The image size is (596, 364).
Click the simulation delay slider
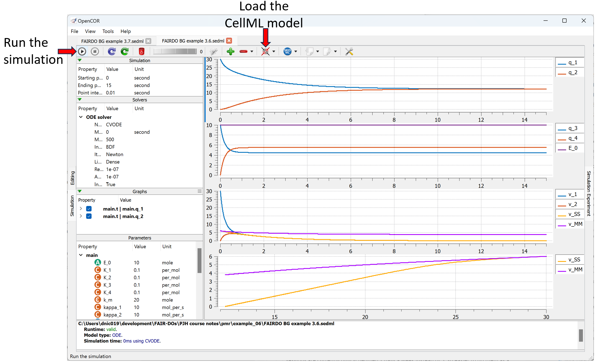coord(175,51)
